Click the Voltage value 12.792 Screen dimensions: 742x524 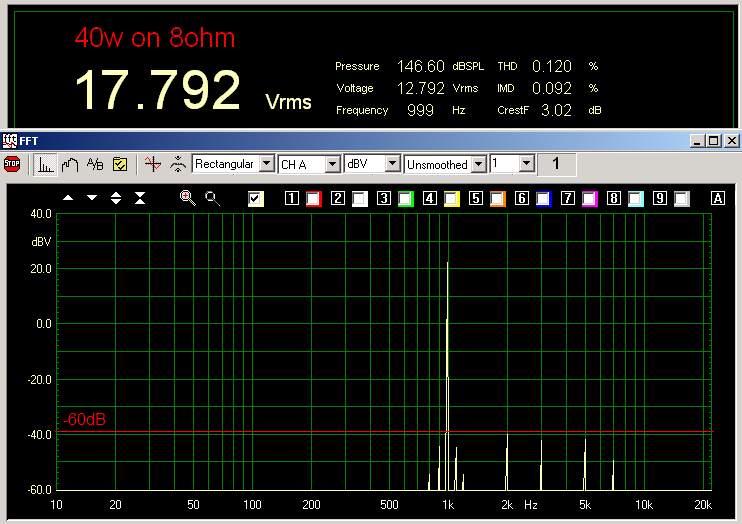click(421, 88)
